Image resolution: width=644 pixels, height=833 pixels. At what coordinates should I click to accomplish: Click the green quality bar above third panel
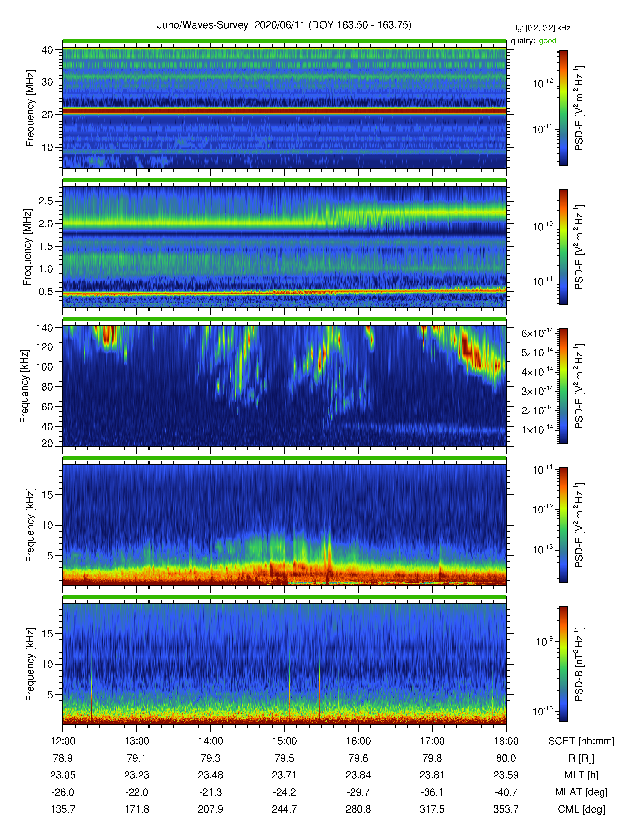point(284,319)
